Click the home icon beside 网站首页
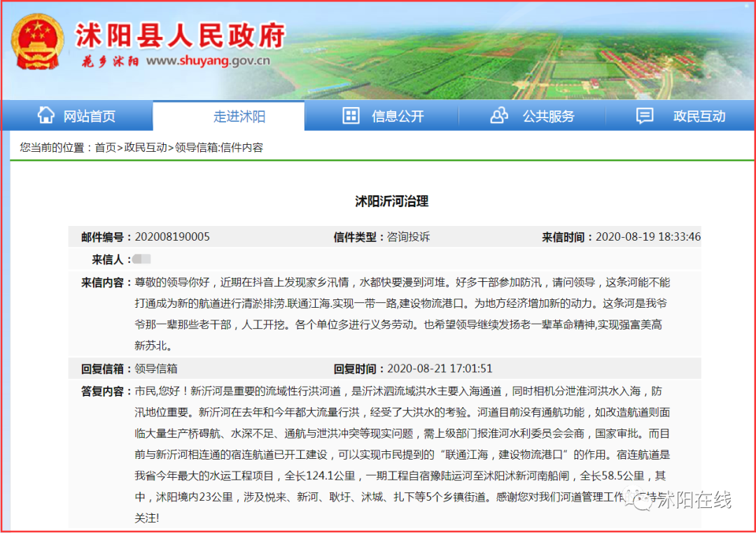 click(x=46, y=115)
